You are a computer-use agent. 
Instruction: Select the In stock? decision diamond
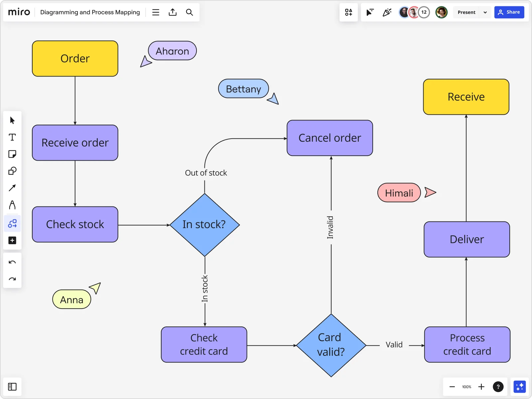click(204, 224)
